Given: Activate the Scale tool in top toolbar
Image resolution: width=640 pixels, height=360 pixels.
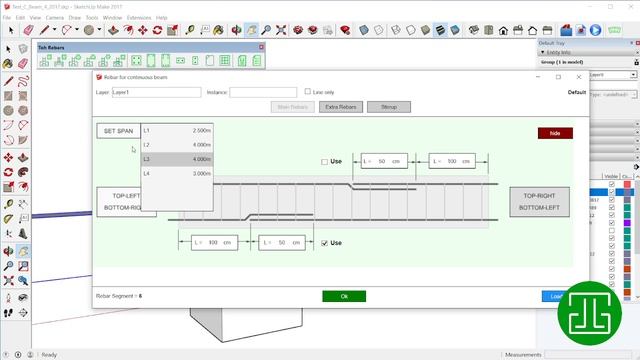Looking at the screenshot, I should 172,30.
